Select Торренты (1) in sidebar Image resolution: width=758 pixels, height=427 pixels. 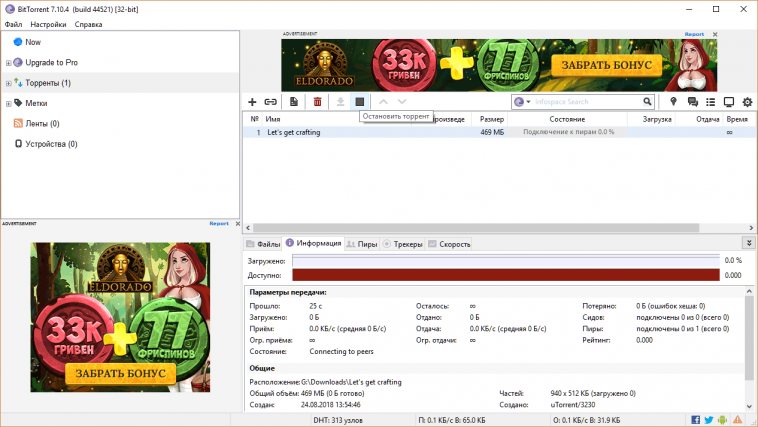click(x=48, y=83)
